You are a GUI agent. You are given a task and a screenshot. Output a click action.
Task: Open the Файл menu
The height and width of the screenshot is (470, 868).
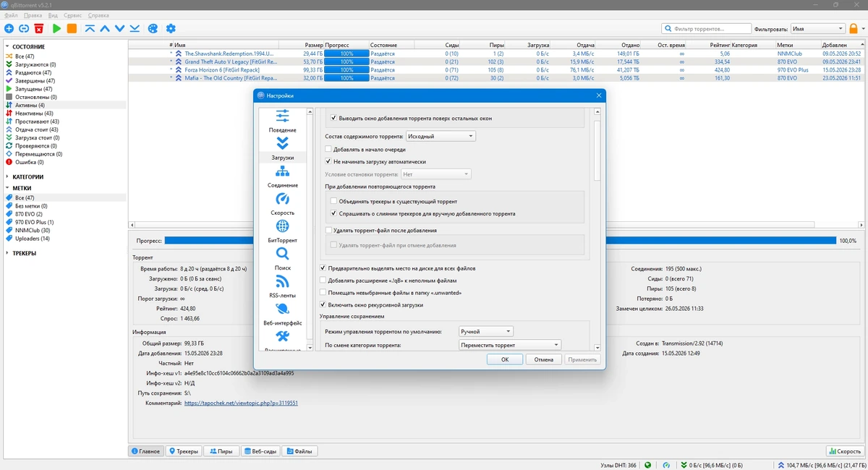(x=11, y=15)
